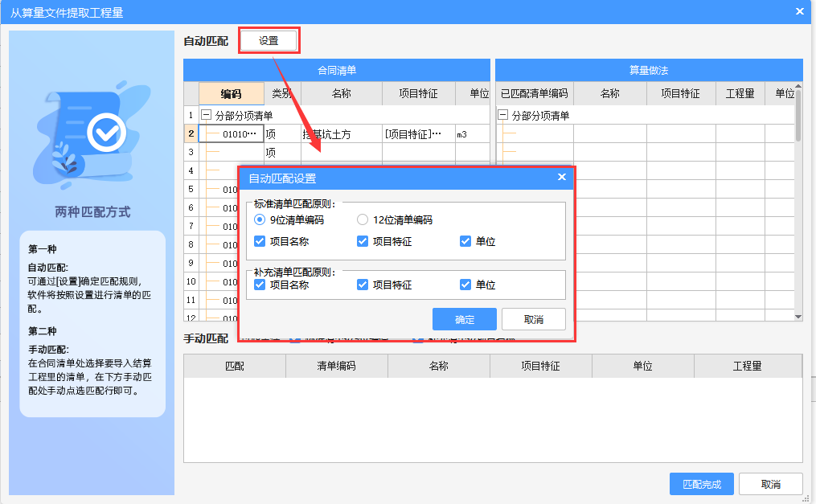The width and height of the screenshot is (816, 504).
Task: Open the 设置 button beside 自动匹配
Action: [x=269, y=40]
